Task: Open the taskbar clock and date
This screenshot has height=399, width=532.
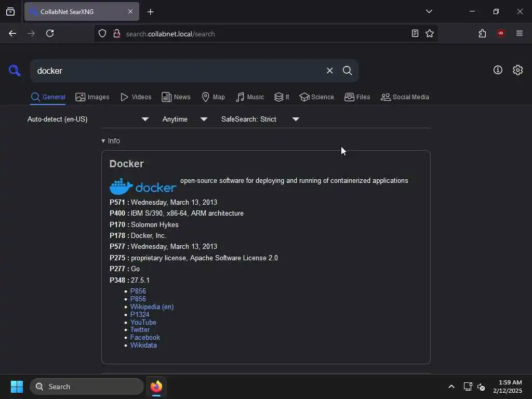Action: point(508,387)
